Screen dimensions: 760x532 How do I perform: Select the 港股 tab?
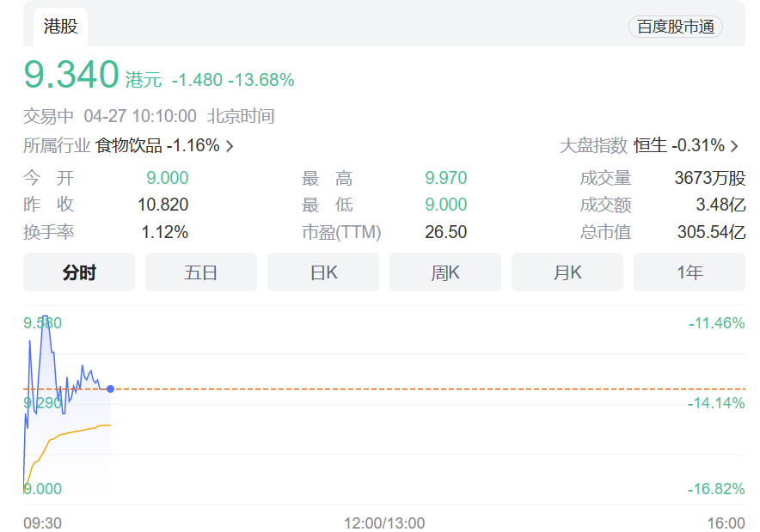click(x=60, y=27)
